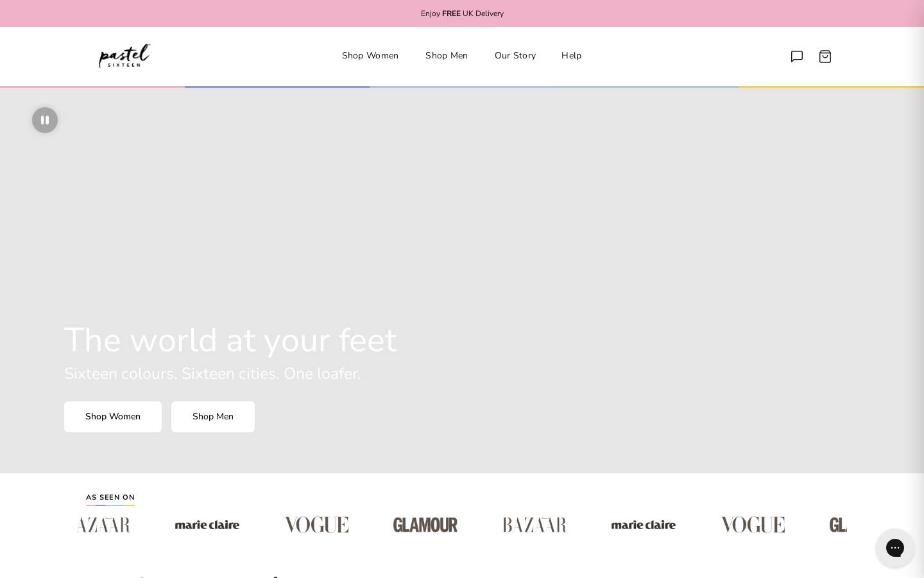Select the first Vogue logo
Image resolution: width=924 pixels, height=578 pixels.
tap(316, 525)
